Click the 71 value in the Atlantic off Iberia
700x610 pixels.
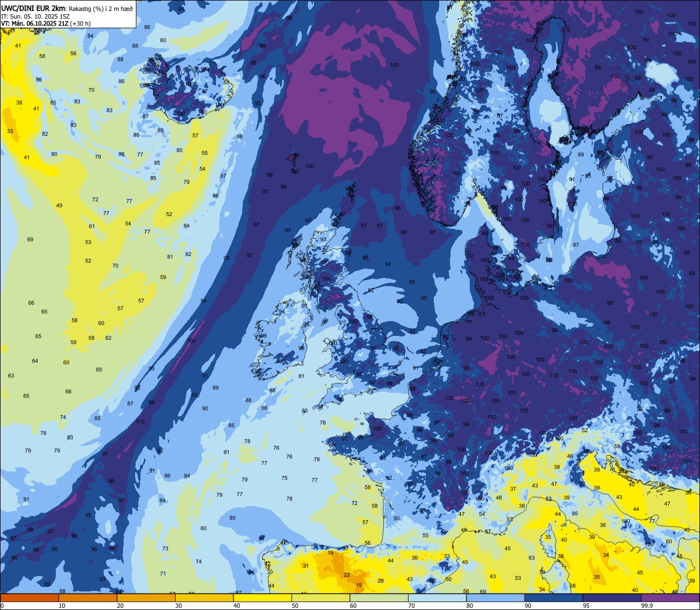163,573
